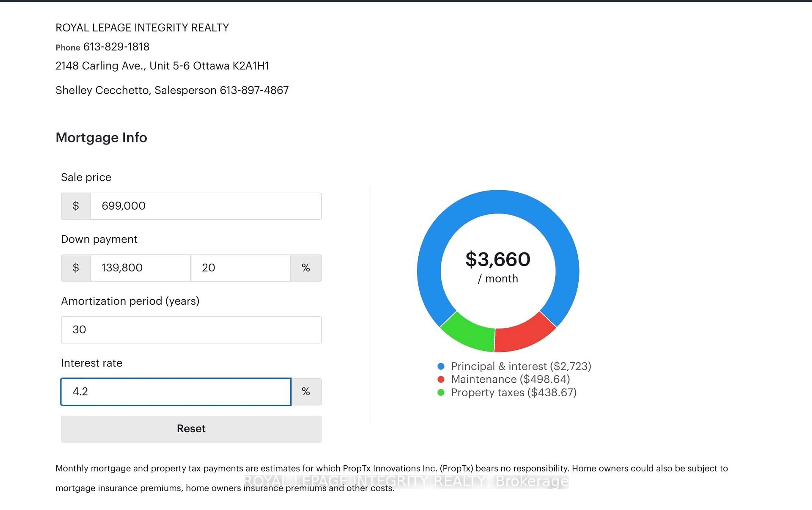812x510 pixels.
Task: Click the ROYAL LEPAGE INTEGRITY REALTY heading
Action: [x=142, y=28]
